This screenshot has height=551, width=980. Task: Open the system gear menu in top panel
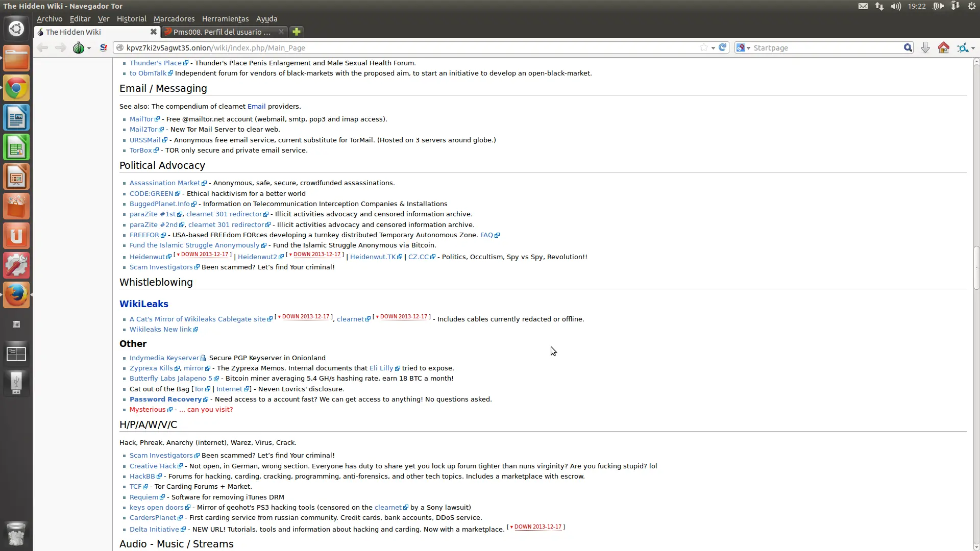click(972, 6)
